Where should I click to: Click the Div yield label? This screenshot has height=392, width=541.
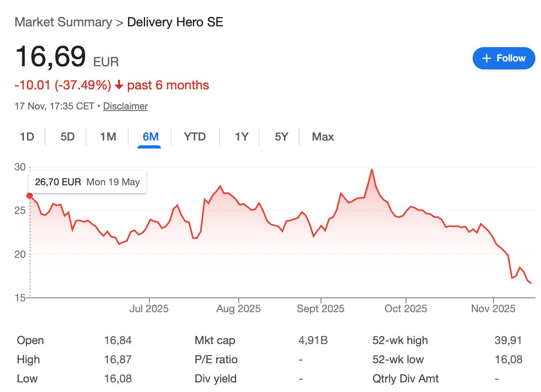tap(216, 379)
